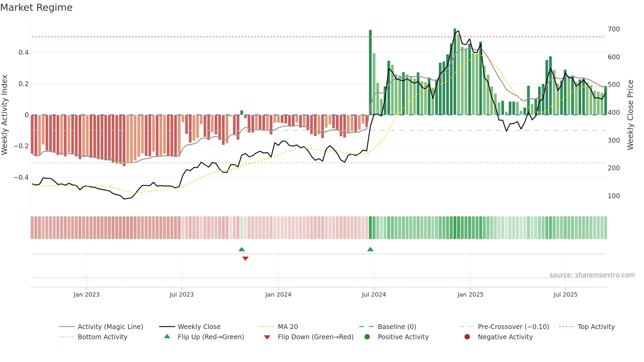Screen dimensions: 644x362
Task: Click the red flip-down triangle marker in late 2023
Action: point(245,258)
